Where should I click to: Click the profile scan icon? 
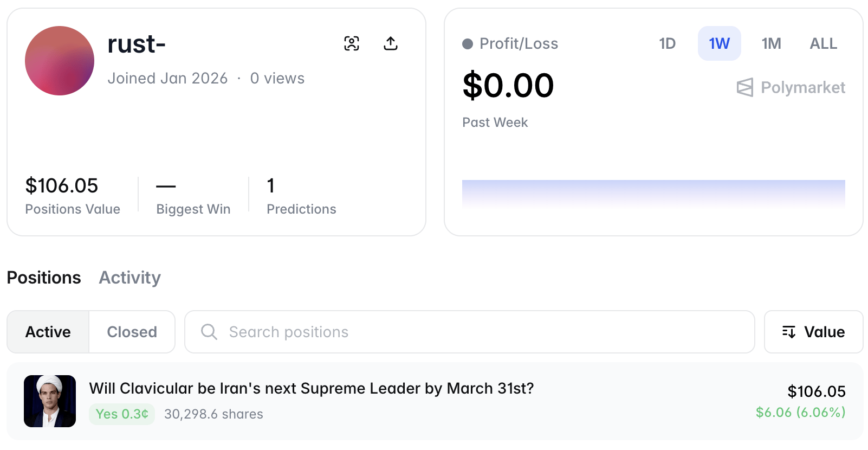click(x=352, y=43)
